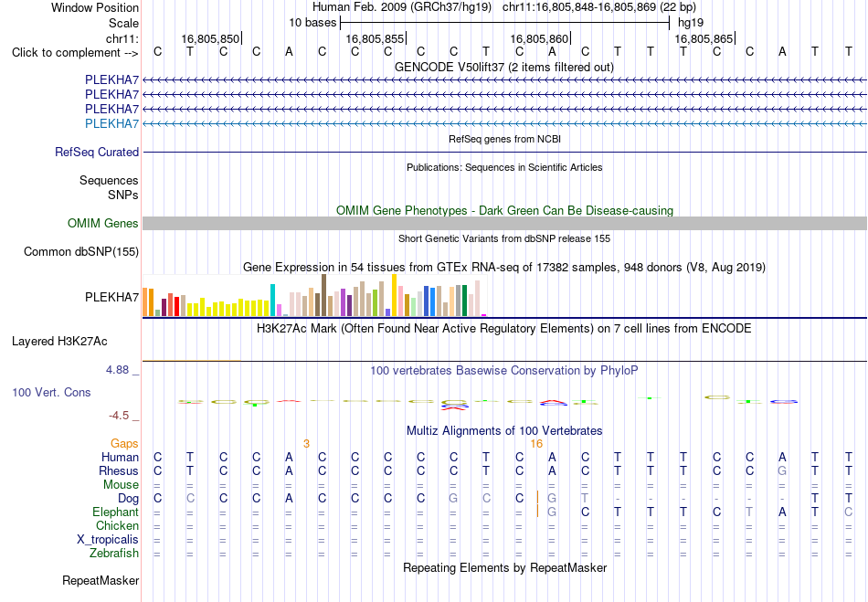Click the H3K27Ac Mark ENCODE title
This screenshot has height=602, width=868.
point(504,329)
